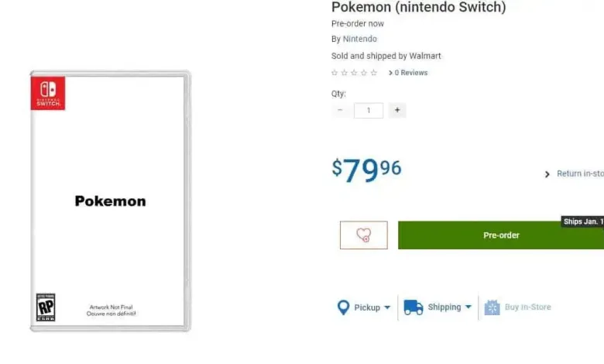Select the Buy In-Store option label
Viewport: 604px width, 364px height.
(528, 307)
